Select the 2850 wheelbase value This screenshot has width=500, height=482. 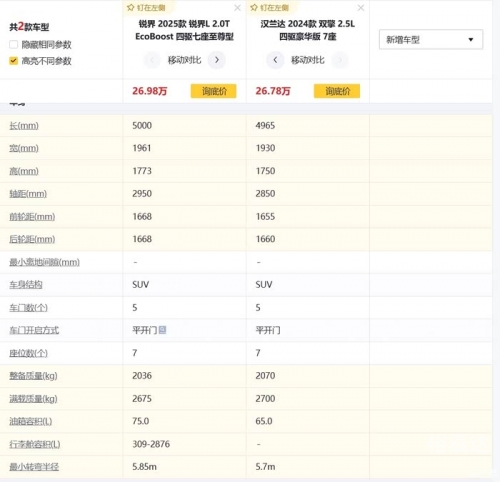(265, 194)
